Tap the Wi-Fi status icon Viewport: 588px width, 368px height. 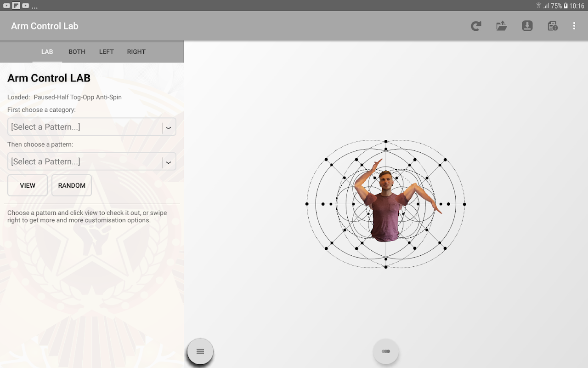538,6
